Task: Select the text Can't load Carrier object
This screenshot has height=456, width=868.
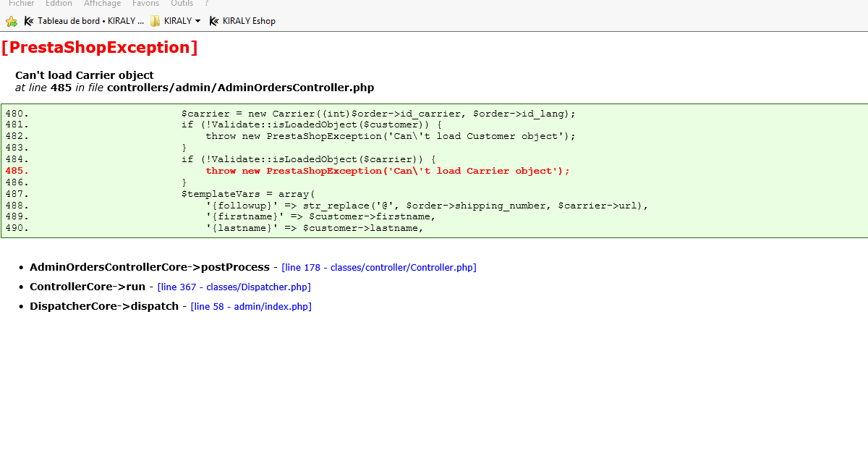Action: point(85,75)
